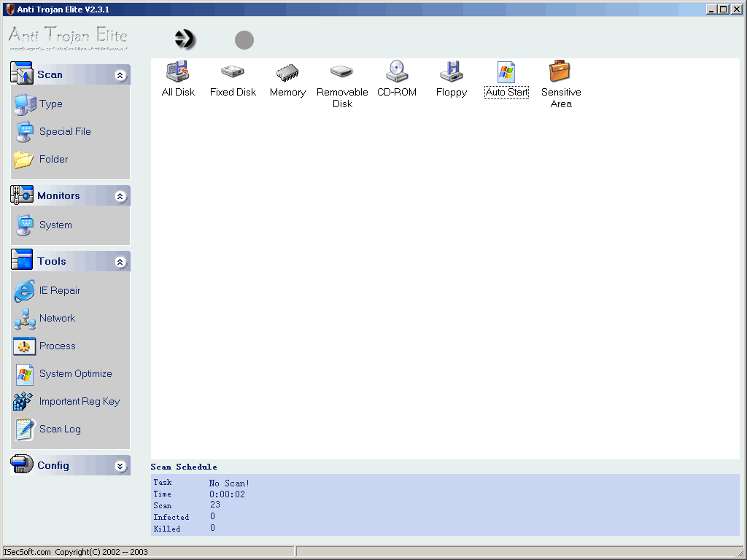Select the Floppy scan icon
The width and height of the screenshot is (747, 560).
tap(451, 72)
